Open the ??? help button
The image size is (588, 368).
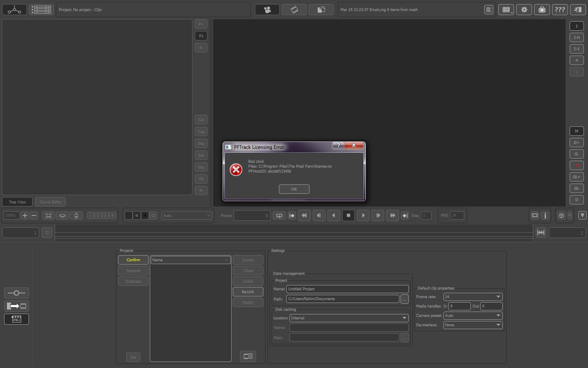point(560,9)
